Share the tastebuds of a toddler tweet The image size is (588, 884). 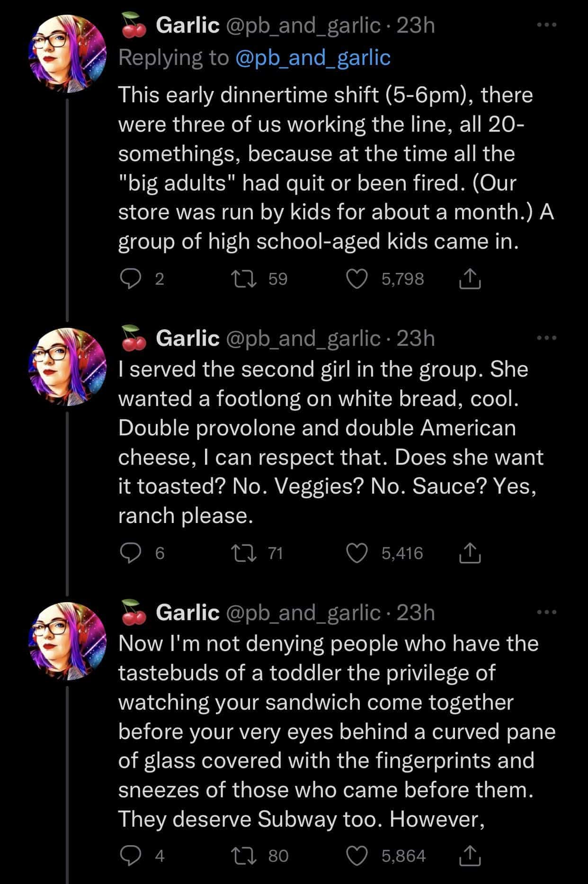point(470,856)
